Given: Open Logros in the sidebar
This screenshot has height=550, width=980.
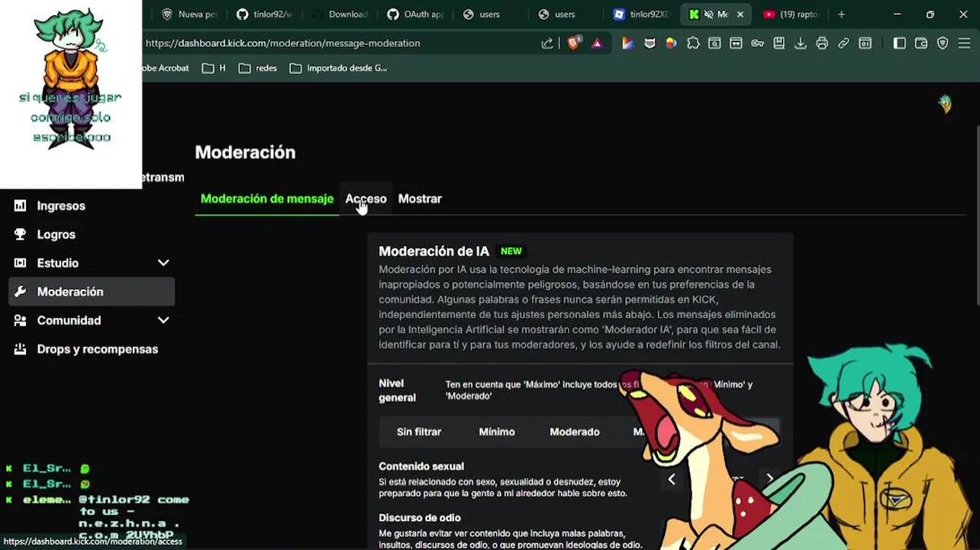Looking at the screenshot, I should click(91, 235).
